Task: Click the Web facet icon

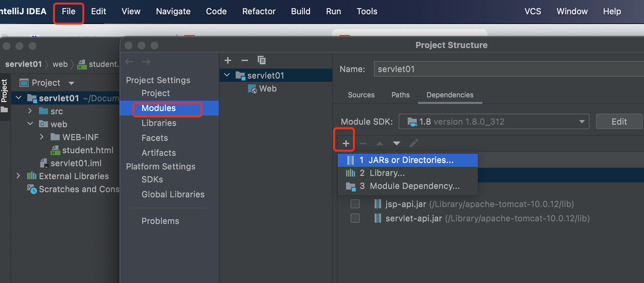Action: (x=252, y=89)
